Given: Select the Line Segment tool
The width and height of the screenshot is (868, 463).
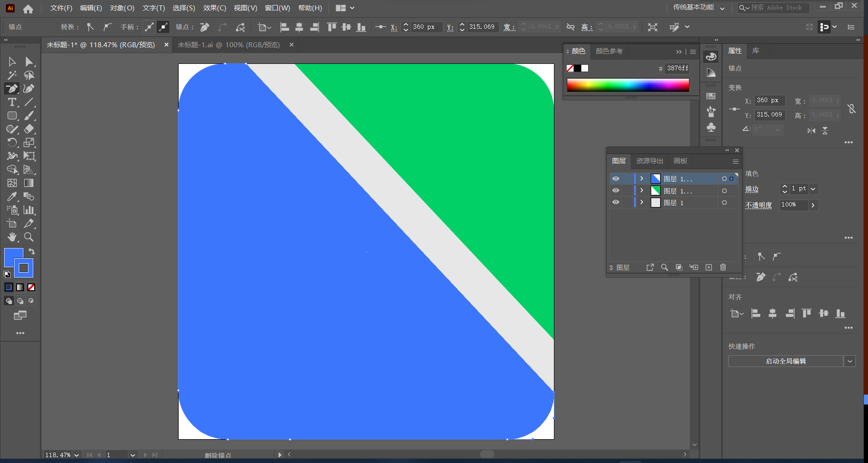Looking at the screenshot, I should (29, 102).
